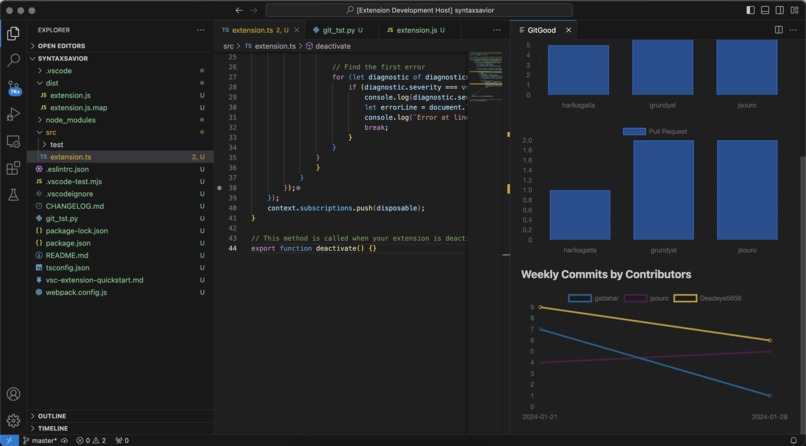Select the GitGood tab
Image resolution: width=806 pixels, height=446 pixels.
541,30
